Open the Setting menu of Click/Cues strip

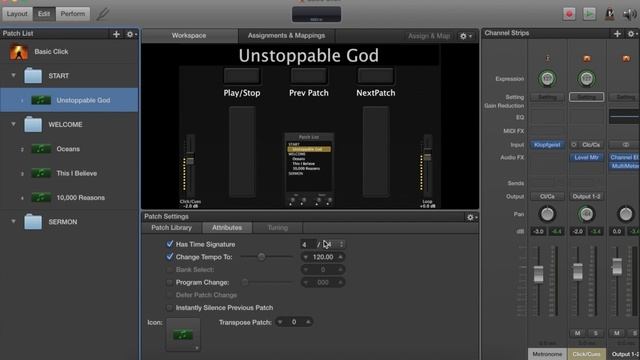click(586, 97)
